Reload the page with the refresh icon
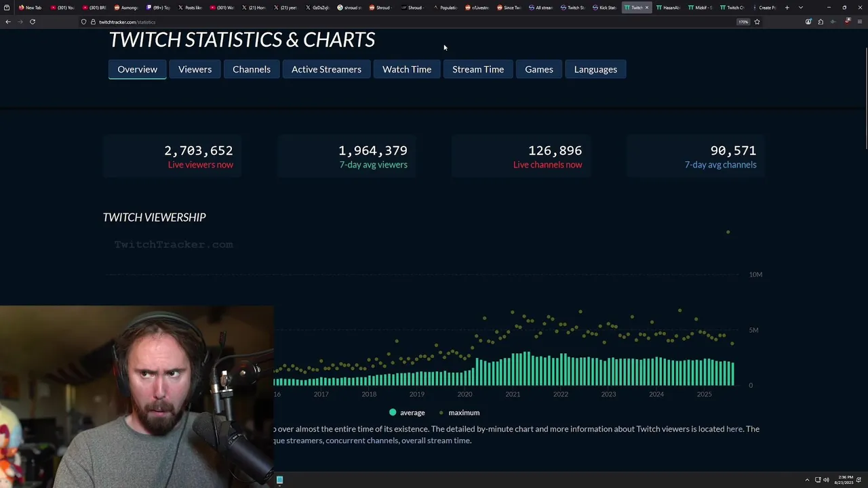 tap(33, 22)
